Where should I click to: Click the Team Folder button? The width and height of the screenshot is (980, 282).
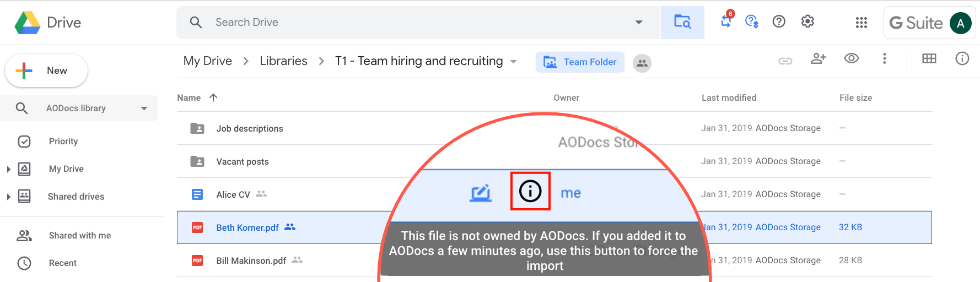click(580, 62)
